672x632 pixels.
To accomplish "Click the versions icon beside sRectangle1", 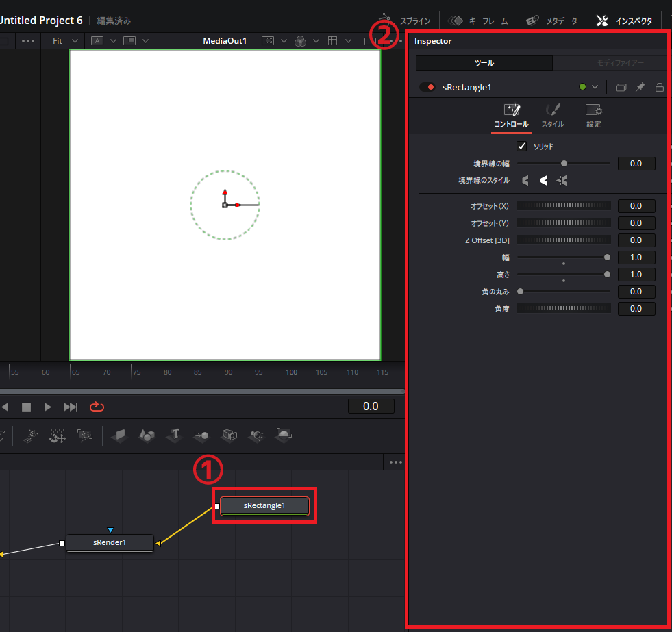I will click(621, 88).
